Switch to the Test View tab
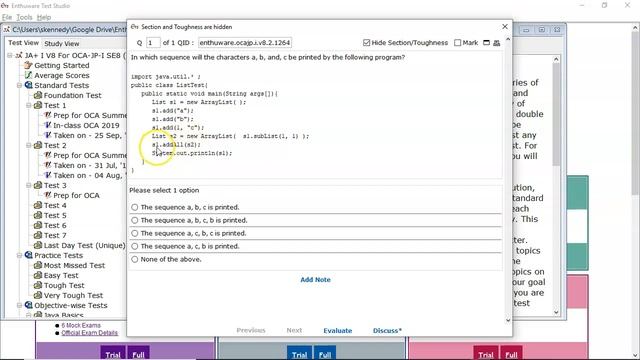 tap(23, 43)
